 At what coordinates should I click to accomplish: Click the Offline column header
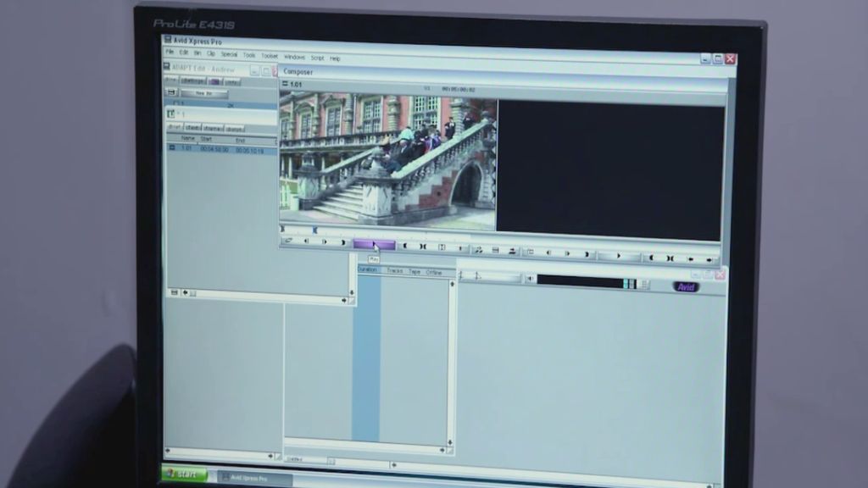[434, 273]
